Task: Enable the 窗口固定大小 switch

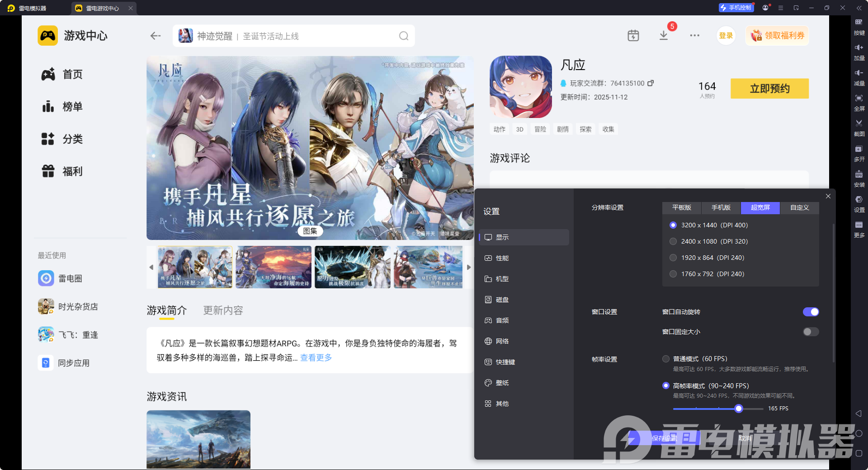Action: pos(811,332)
